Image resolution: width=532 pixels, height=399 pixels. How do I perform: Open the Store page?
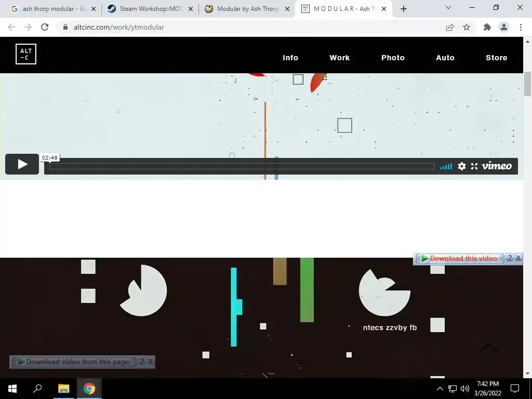point(497,58)
